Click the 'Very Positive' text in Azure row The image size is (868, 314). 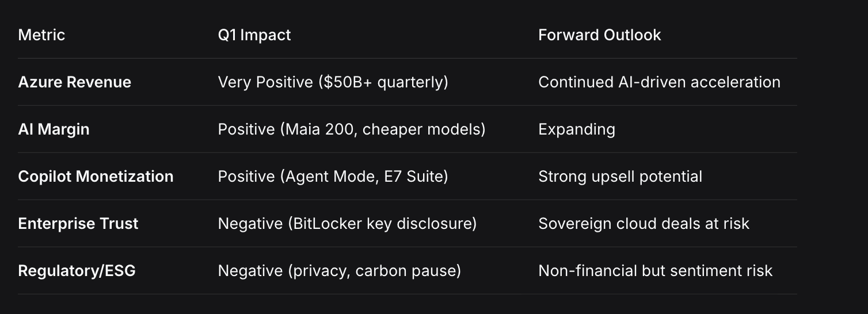pyautogui.click(x=265, y=82)
